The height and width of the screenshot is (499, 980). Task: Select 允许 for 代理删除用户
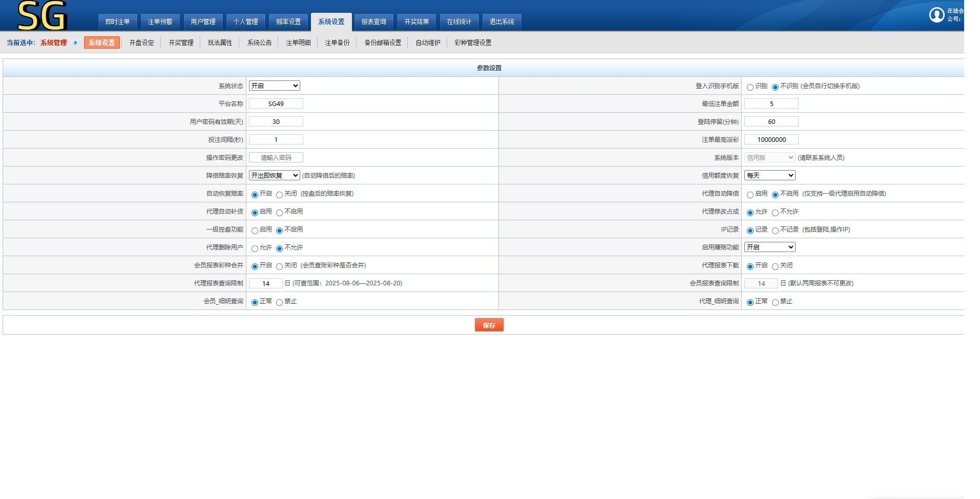click(255, 248)
